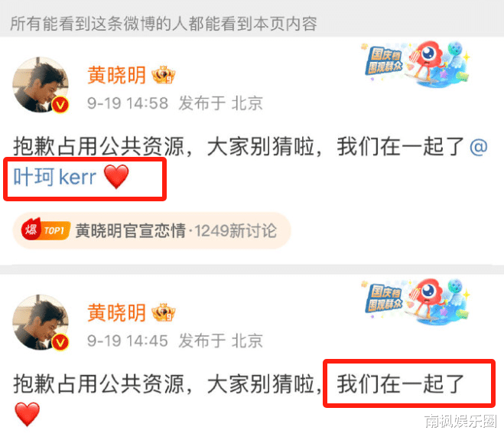Open the 9-19 14:45 post timestamp
The height and width of the screenshot is (437, 504).
[128, 341]
